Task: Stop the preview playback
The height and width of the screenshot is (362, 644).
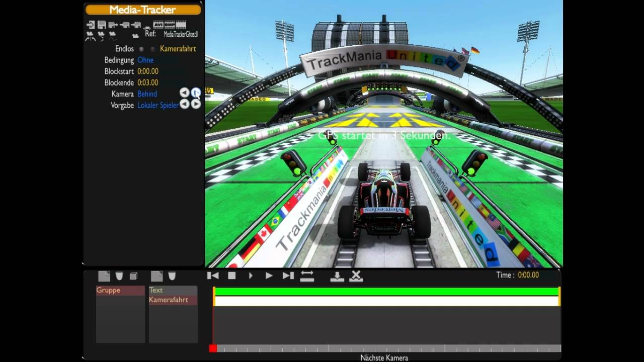Action: pyautogui.click(x=232, y=276)
